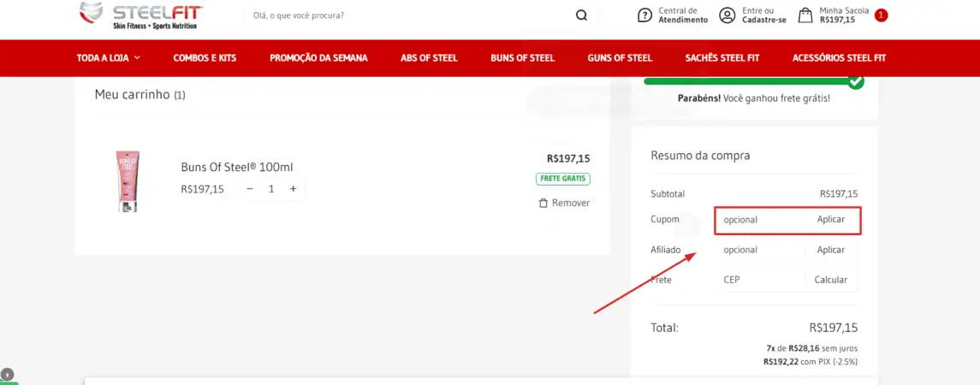980x385 pixels.
Task: Open Sachês Steel Fit menu
Action: click(722, 58)
